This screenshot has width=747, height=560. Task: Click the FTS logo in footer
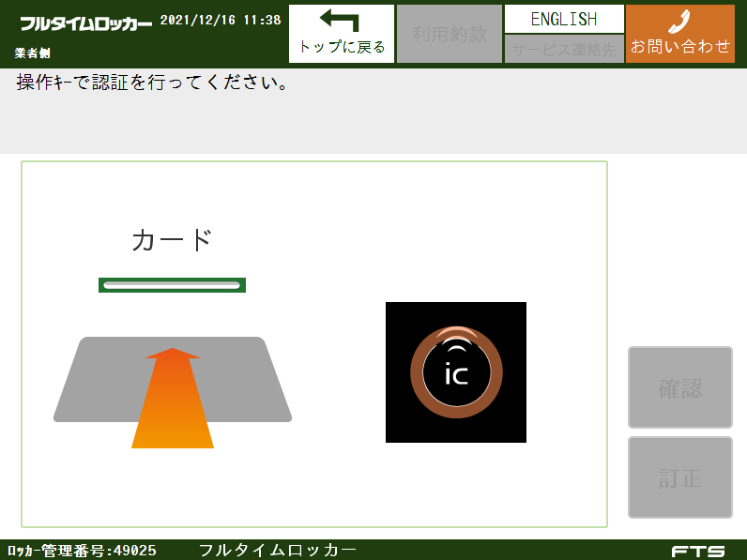pyautogui.click(x=698, y=552)
